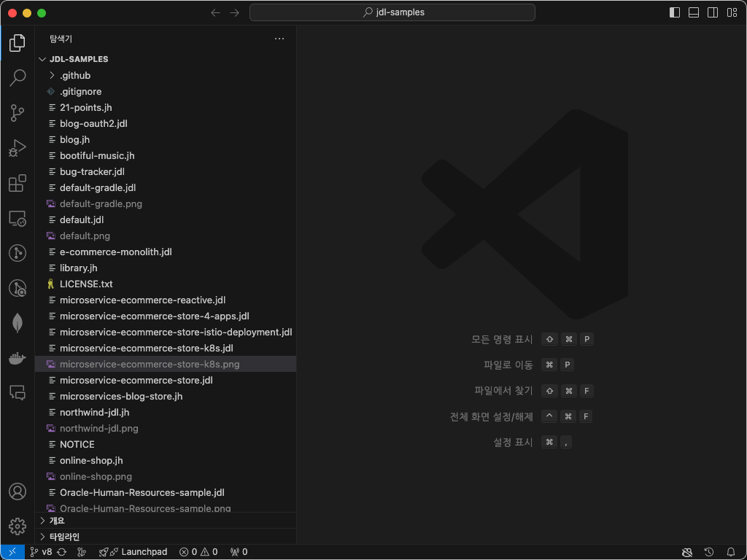Click the v8 branch indicator
The width and height of the screenshot is (747, 560).
[x=41, y=552]
